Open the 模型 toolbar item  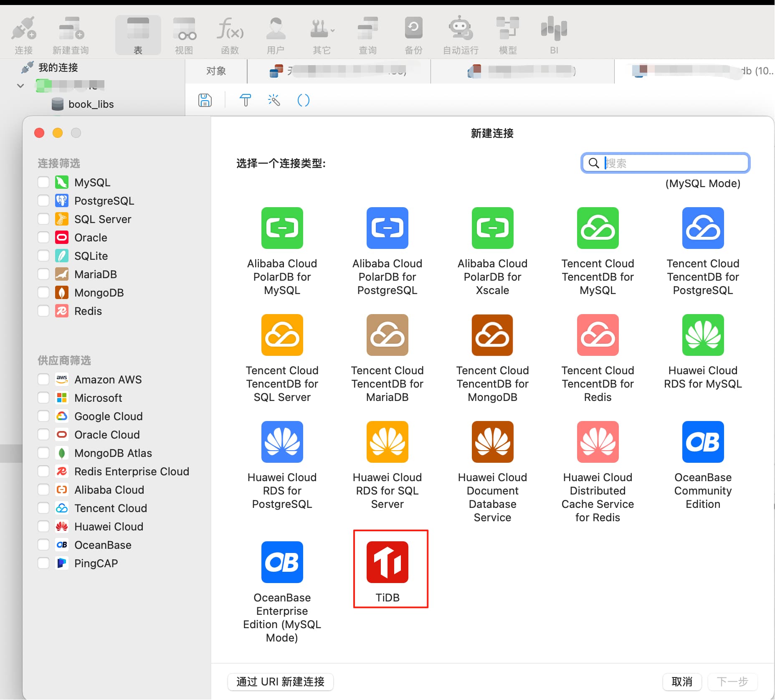pyautogui.click(x=508, y=36)
